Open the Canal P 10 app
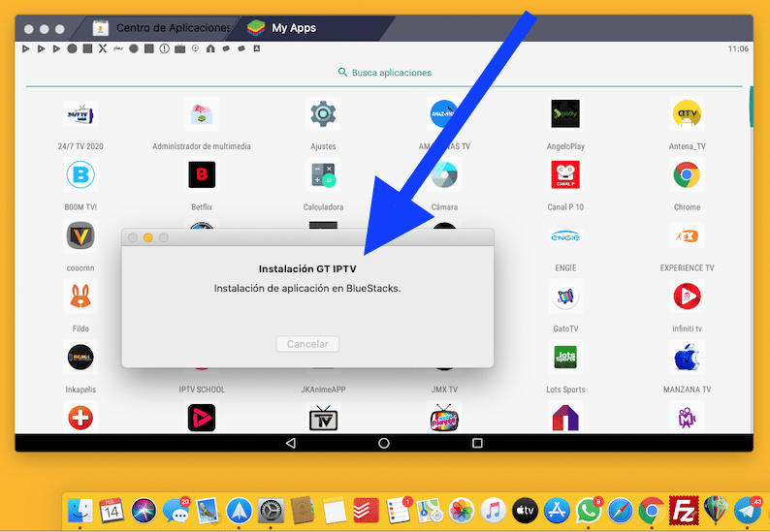This screenshot has height=532, width=770. tap(565, 174)
